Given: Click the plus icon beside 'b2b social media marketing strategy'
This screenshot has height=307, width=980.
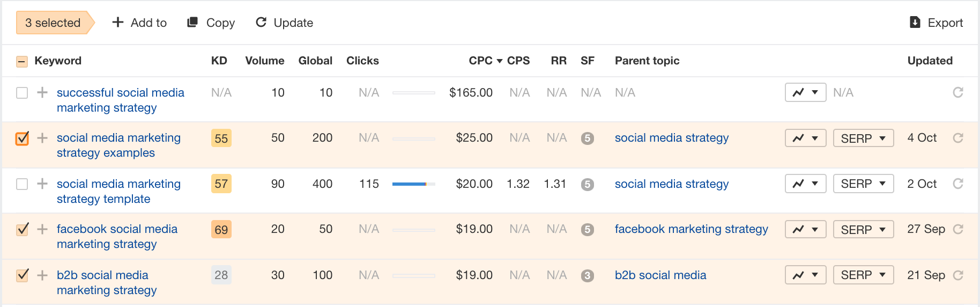Looking at the screenshot, I should click(42, 275).
